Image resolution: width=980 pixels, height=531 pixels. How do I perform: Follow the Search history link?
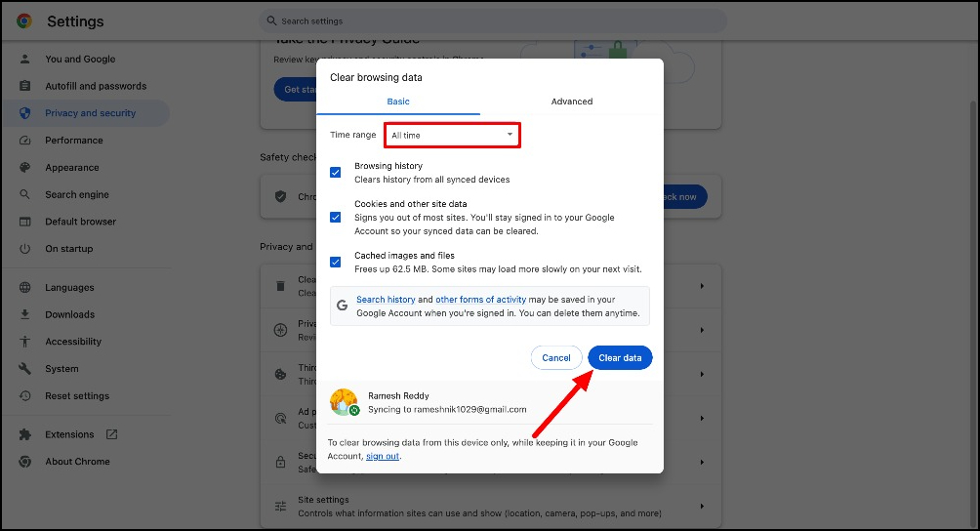coord(386,300)
